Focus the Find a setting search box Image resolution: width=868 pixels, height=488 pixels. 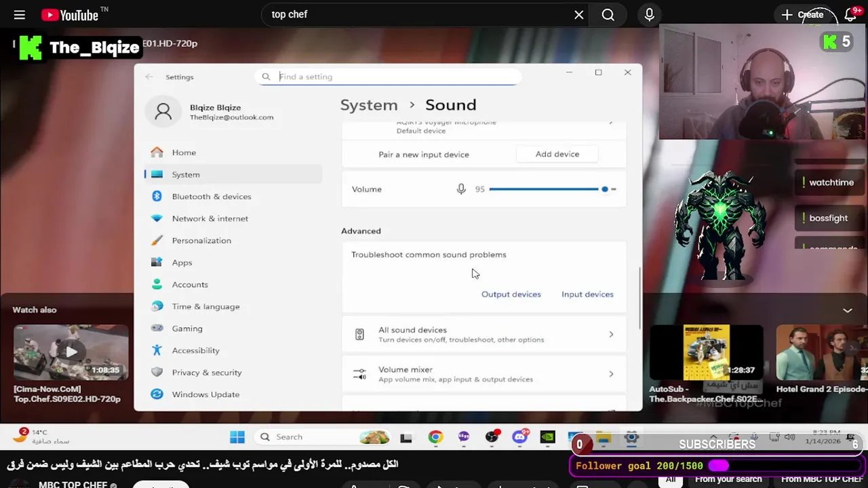pos(389,77)
